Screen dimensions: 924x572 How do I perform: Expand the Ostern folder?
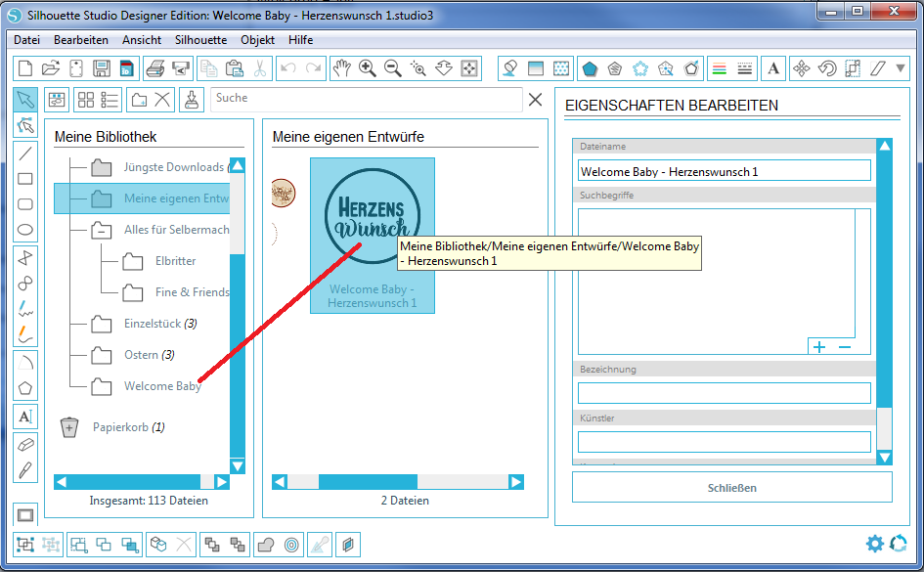point(102,354)
